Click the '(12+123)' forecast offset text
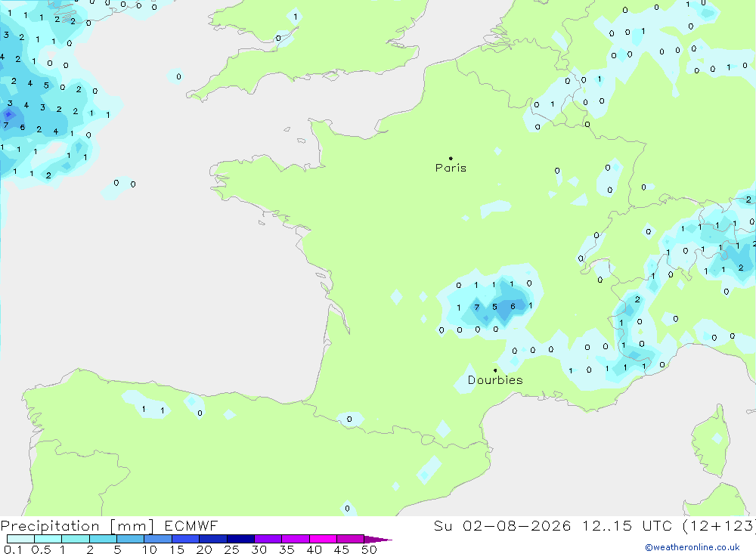 [x=719, y=525]
